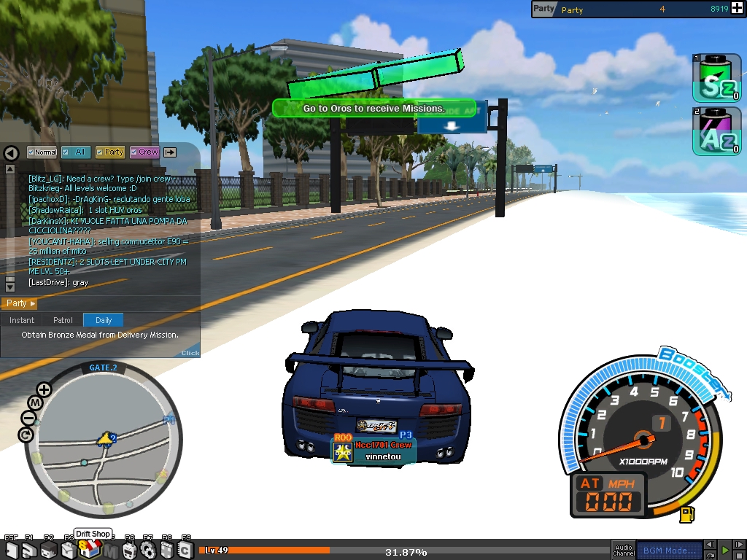Click the 'Go to Oros to receive Missions.' banner

tap(374, 108)
